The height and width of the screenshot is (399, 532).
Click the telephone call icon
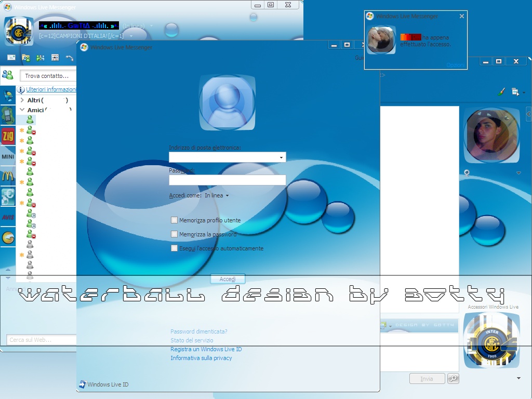tap(70, 58)
